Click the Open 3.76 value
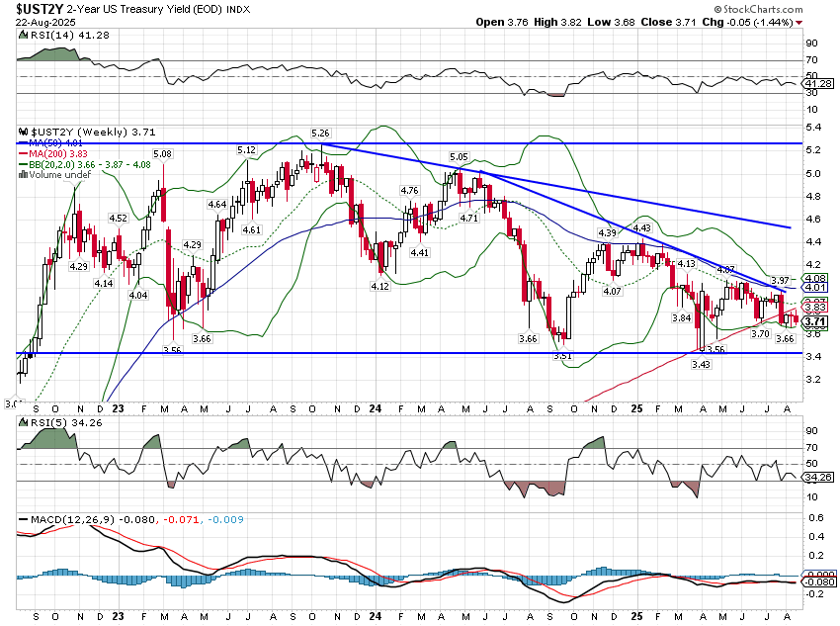840x626 pixels. point(502,22)
